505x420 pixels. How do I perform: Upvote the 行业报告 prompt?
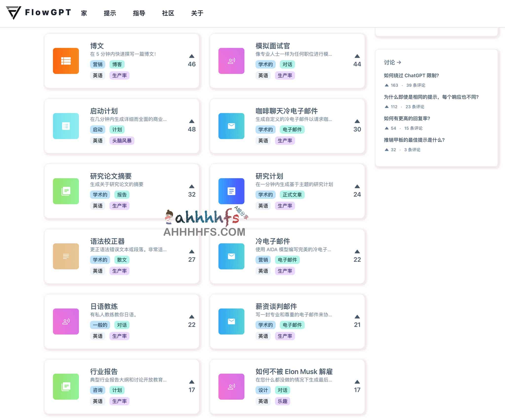point(192,382)
